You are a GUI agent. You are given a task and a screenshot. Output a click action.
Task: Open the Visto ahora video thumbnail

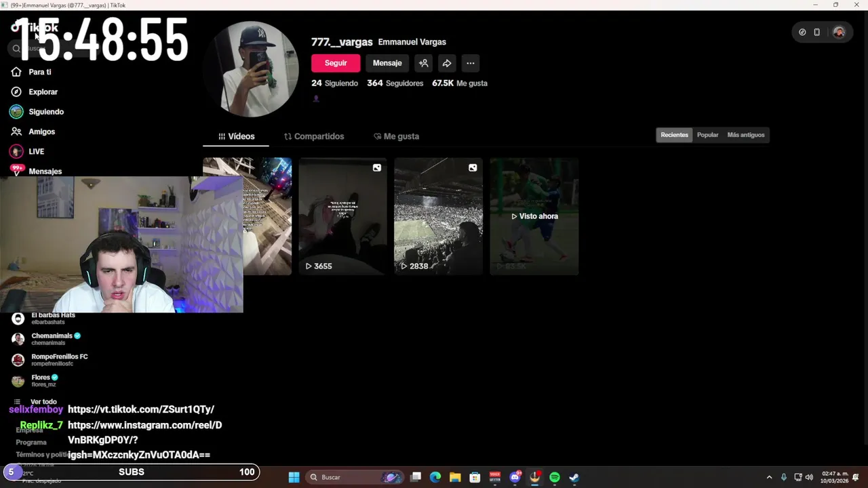click(534, 216)
